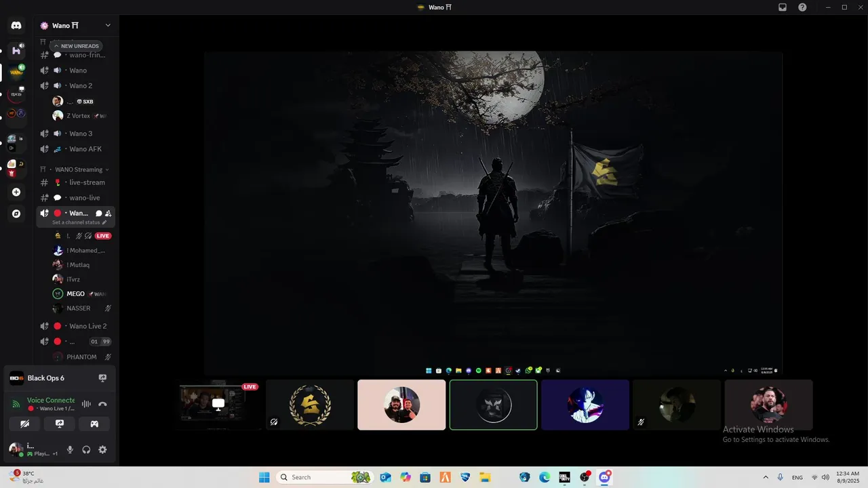Toggle screen share button in voice panel

pos(60,424)
